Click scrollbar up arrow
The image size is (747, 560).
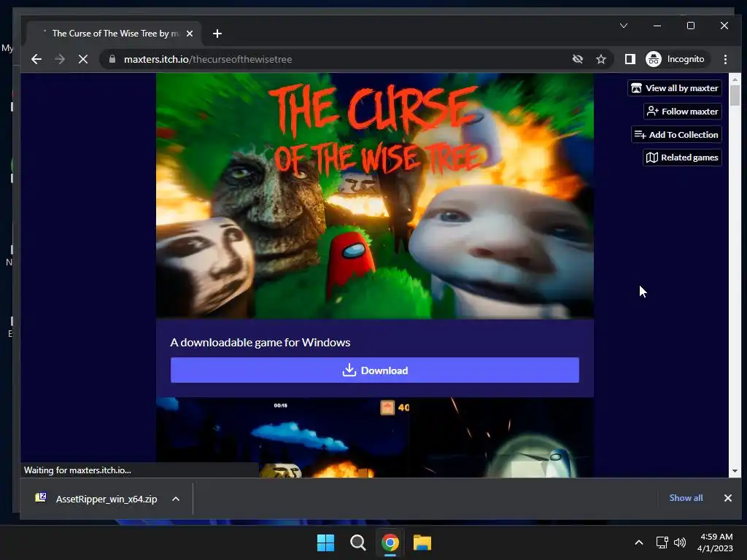735,79
